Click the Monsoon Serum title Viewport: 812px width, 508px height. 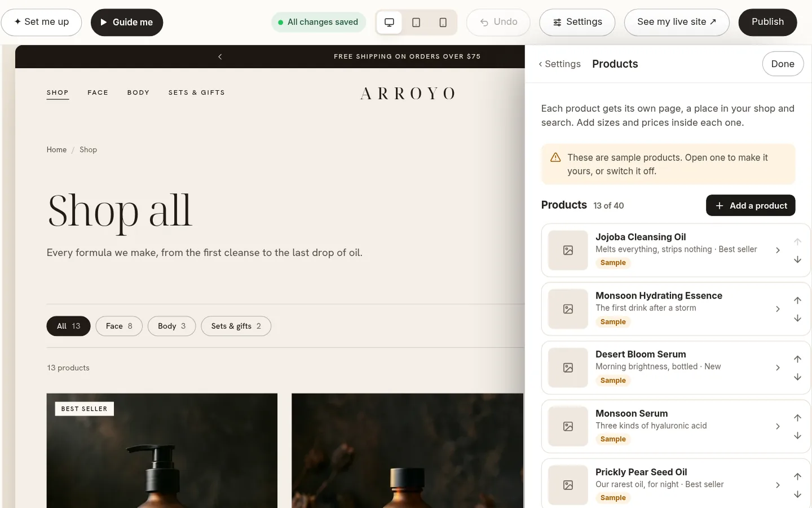[x=632, y=413]
